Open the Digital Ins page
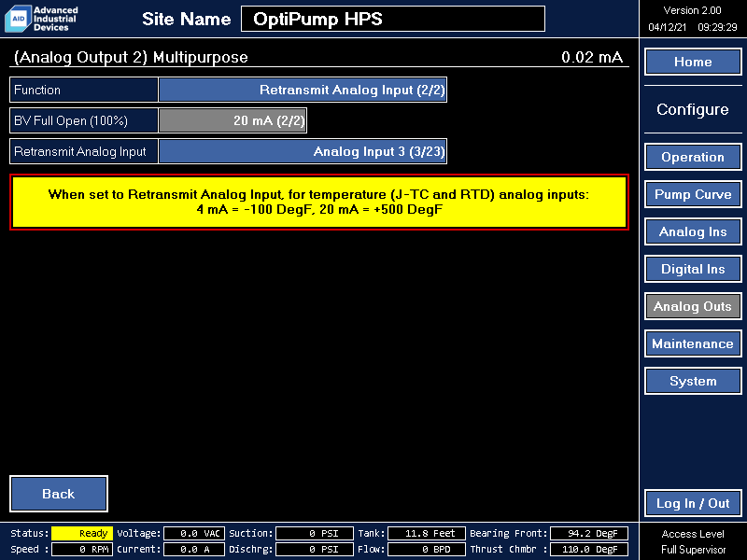 (x=693, y=269)
